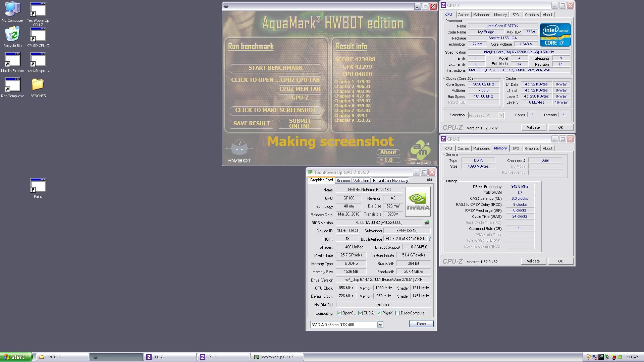Viewport: 644px width, 362px height.
Task: Select CPUID CPU-Z desktop shortcut
Action: pyautogui.click(x=38, y=37)
